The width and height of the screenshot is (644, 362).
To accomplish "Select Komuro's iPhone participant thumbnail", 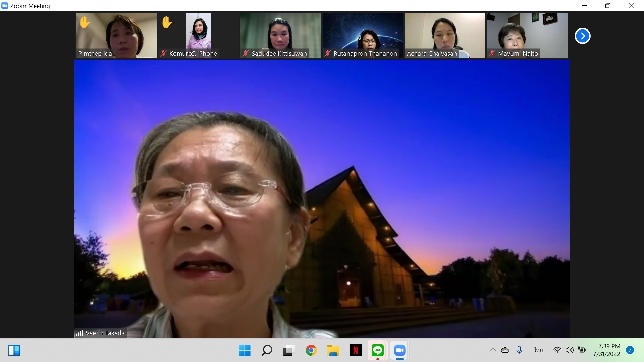I will [x=198, y=36].
